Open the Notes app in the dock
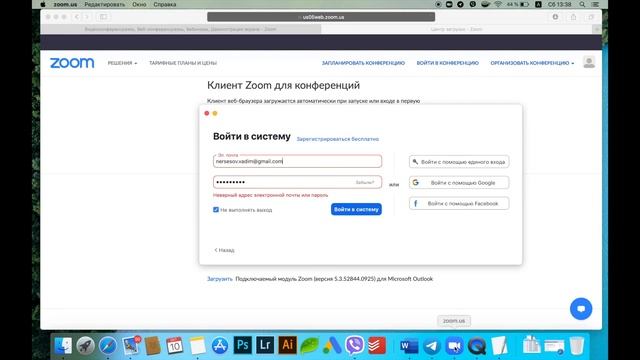The width and height of the screenshot is (640, 360). click(198, 346)
